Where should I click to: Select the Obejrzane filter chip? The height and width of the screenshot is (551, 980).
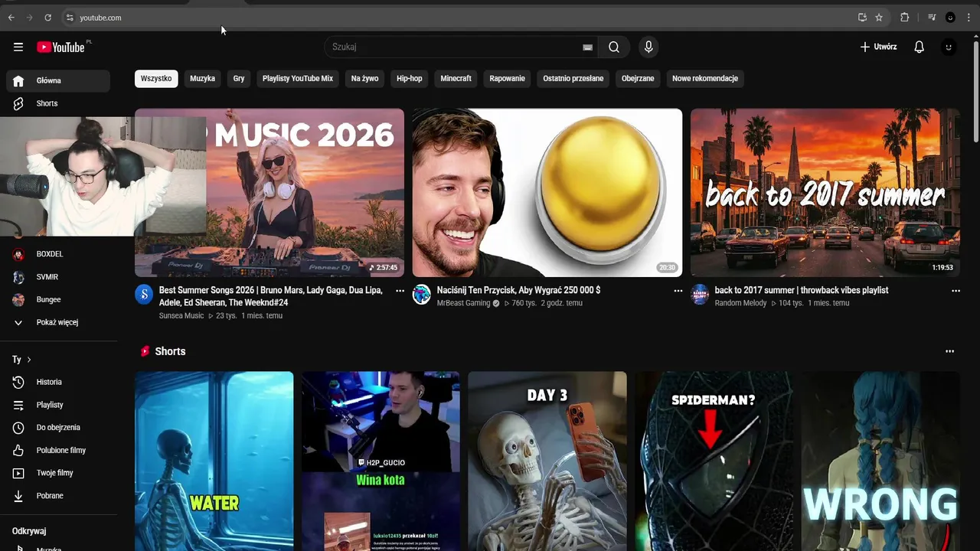638,78
